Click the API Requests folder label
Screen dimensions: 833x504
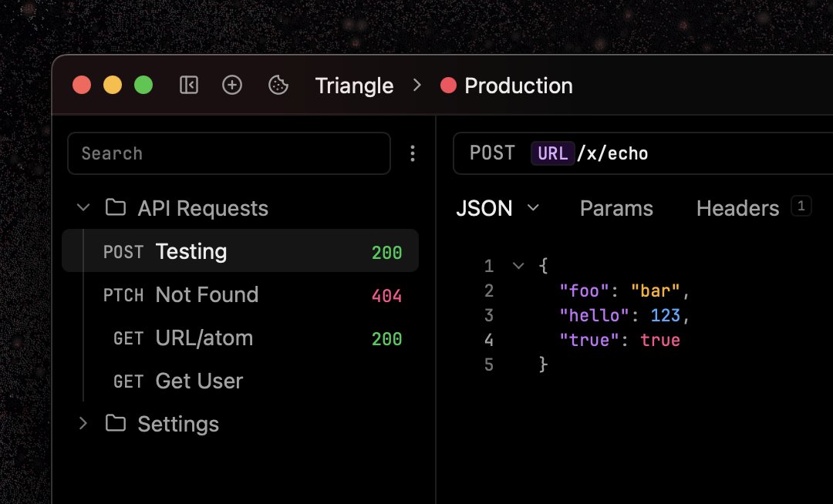click(203, 209)
